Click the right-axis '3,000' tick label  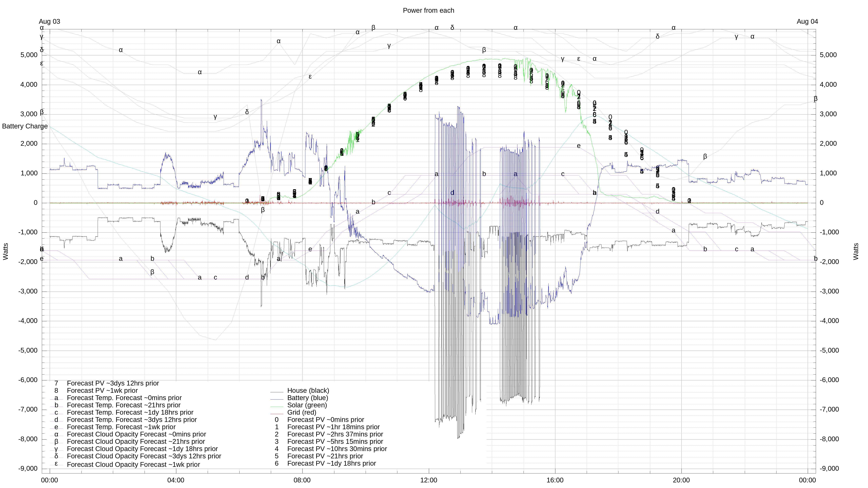[x=828, y=114]
